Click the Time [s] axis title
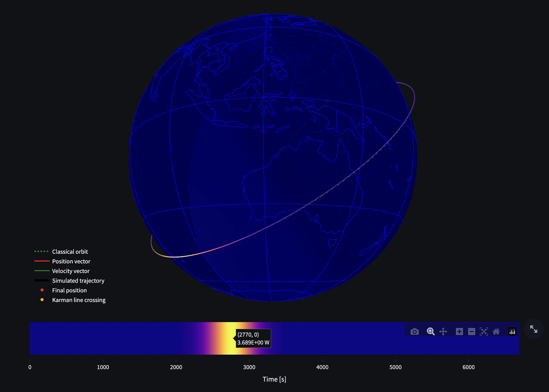This screenshot has width=549, height=392. 274,379
